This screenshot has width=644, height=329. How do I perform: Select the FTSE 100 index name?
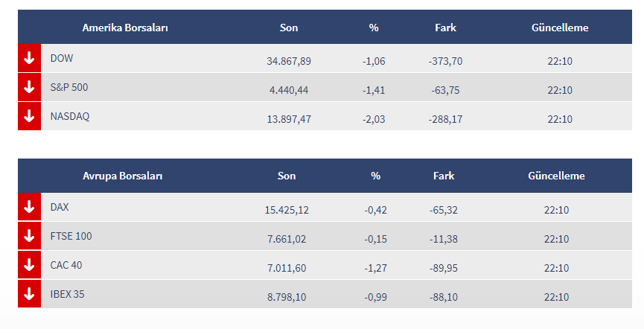tap(71, 236)
